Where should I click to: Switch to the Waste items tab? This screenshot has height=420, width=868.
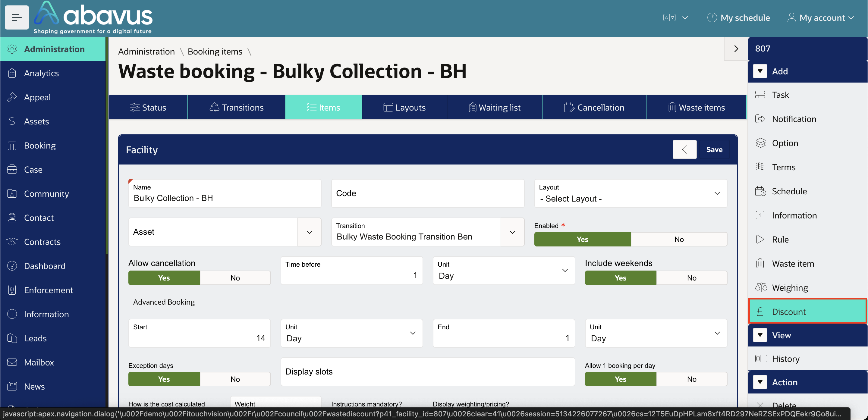pyautogui.click(x=696, y=108)
